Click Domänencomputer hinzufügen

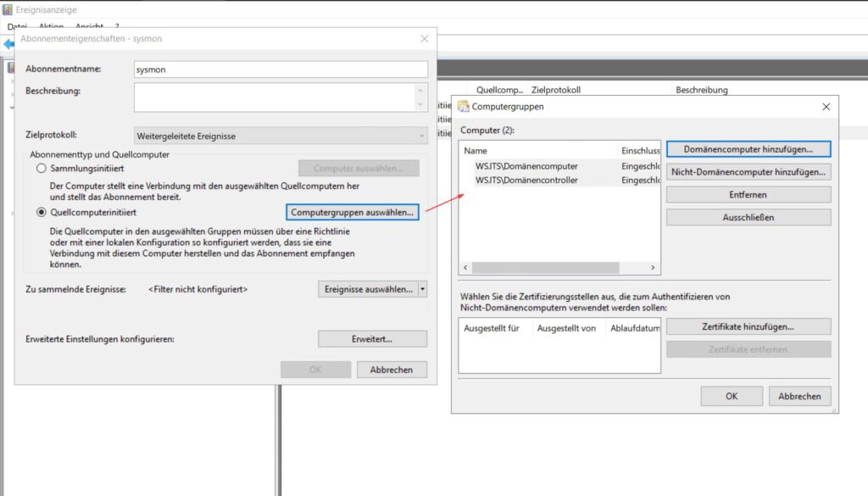pos(748,148)
